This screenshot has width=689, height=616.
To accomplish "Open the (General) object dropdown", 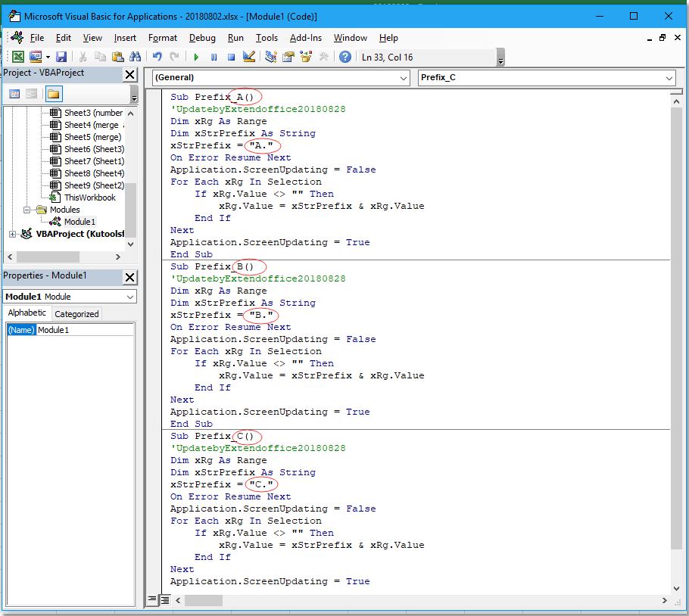I will tap(404, 77).
